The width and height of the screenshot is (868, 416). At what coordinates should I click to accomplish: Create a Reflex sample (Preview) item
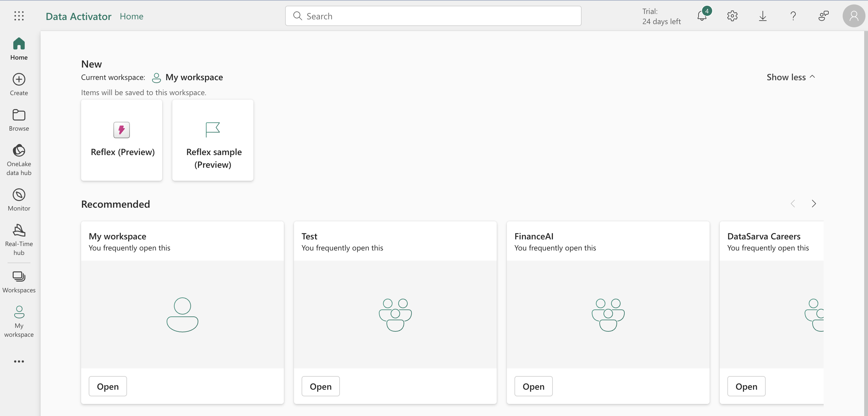[x=213, y=140]
